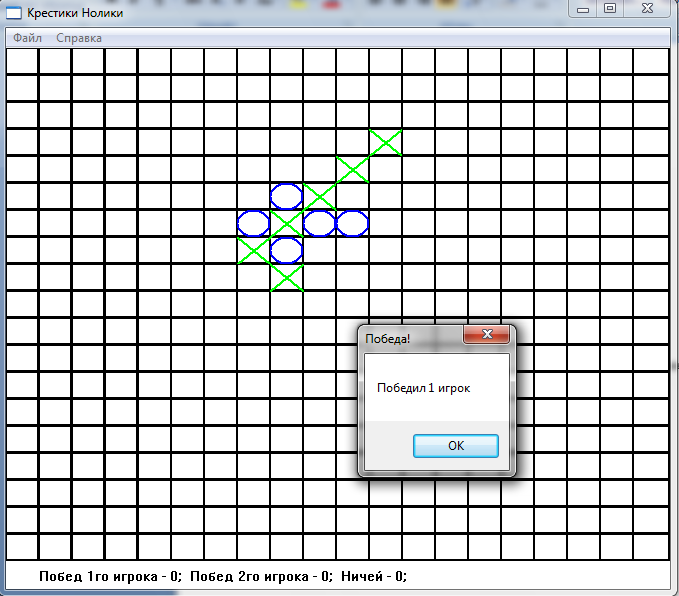This screenshot has width=679, height=596.
Task: Click the 'Побед 2го игрока - 0;' status text
Action: (x=262, y=577)
